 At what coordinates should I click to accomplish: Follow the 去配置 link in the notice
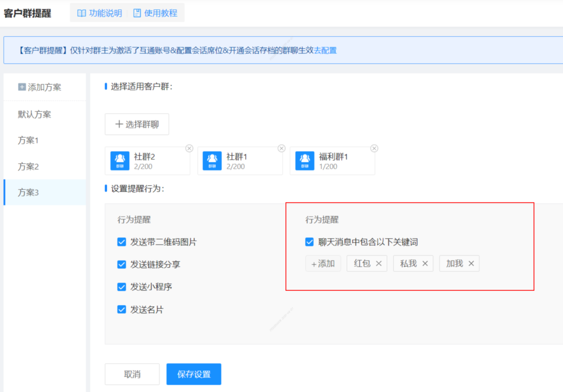[x=325, y=51]
